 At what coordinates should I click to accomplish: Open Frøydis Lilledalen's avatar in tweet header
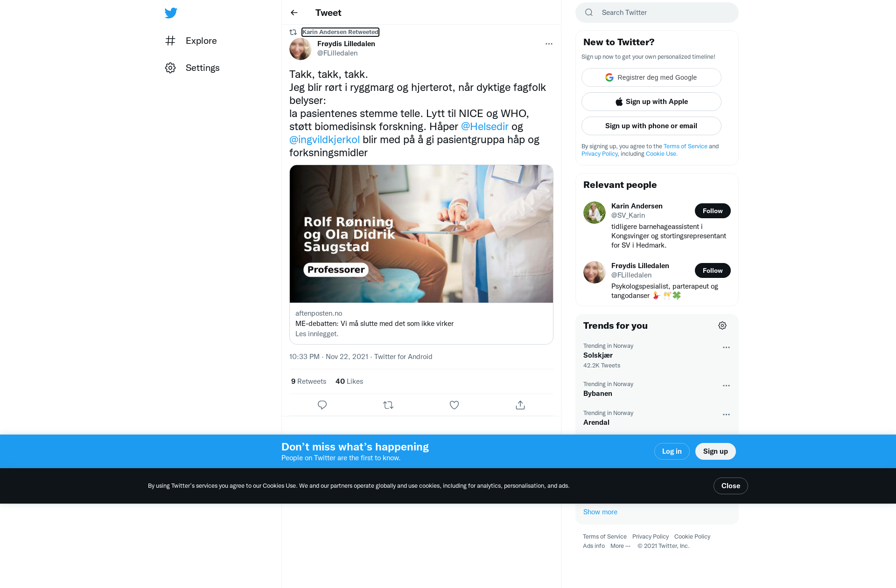coord(301,48)
